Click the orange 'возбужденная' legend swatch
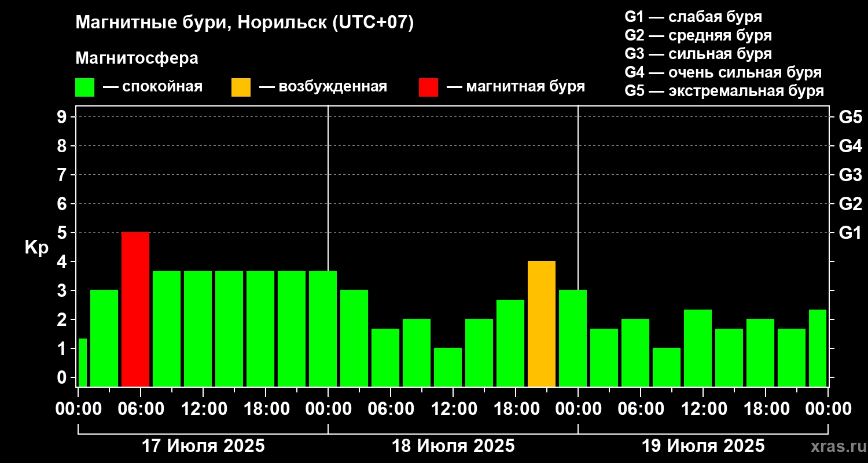Viewport: 868px width, 463px height. (x=241, y=87)
